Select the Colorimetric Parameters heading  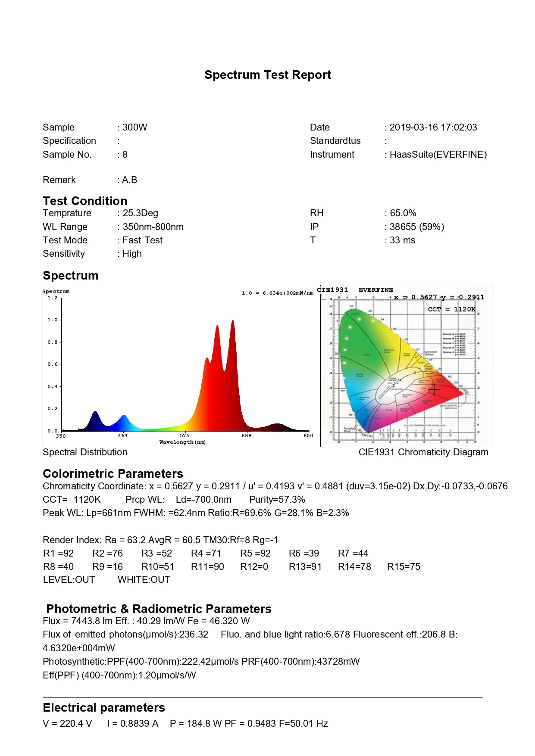(x=113, y=474)
